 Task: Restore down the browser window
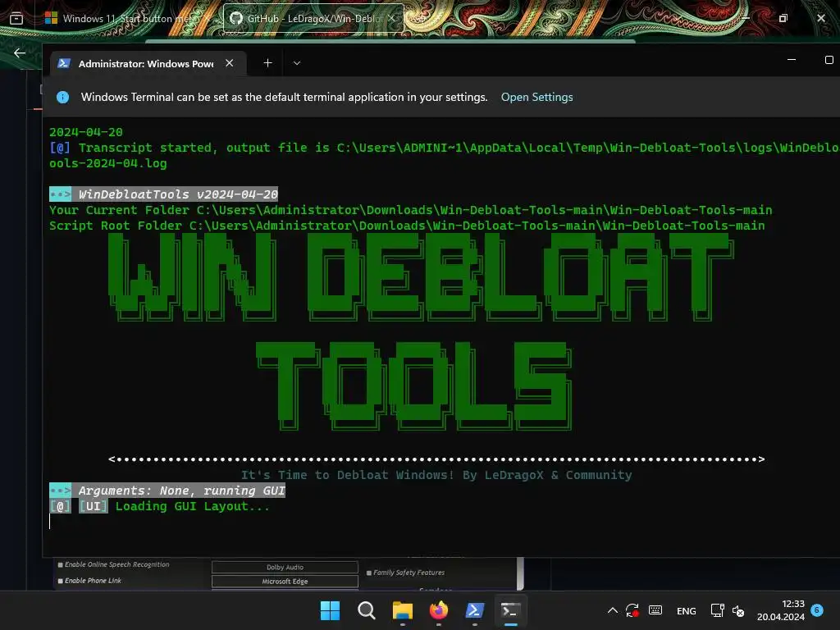click(783, 18)
